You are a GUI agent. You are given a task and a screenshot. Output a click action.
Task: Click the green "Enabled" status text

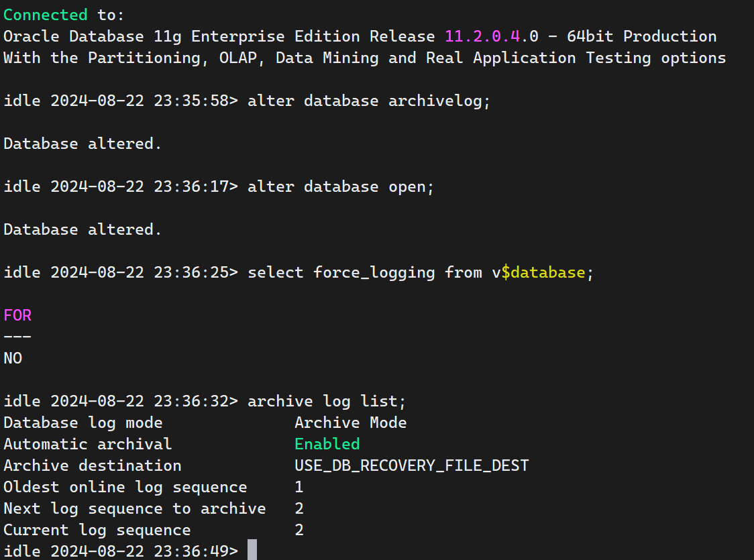(x=327, y=444)
